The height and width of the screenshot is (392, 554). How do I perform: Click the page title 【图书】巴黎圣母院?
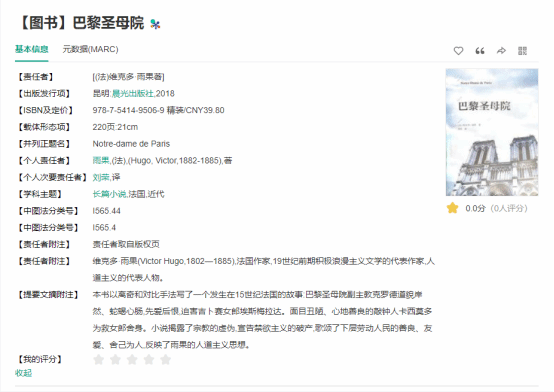pyautogui.click(x=81, y=23)
